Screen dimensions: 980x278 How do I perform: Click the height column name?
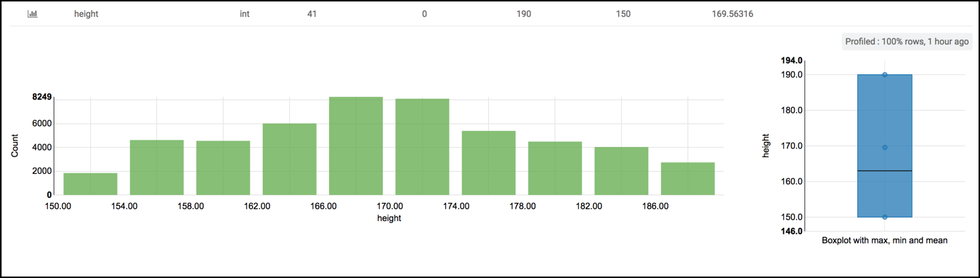point(86,15)
